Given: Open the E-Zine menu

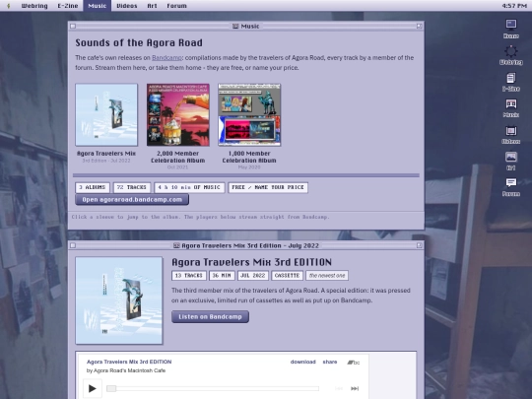Looking at the screenshot, I should 68,6.
